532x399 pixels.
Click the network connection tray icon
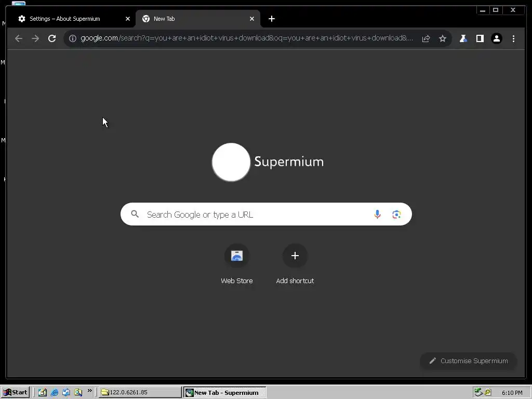478,392
